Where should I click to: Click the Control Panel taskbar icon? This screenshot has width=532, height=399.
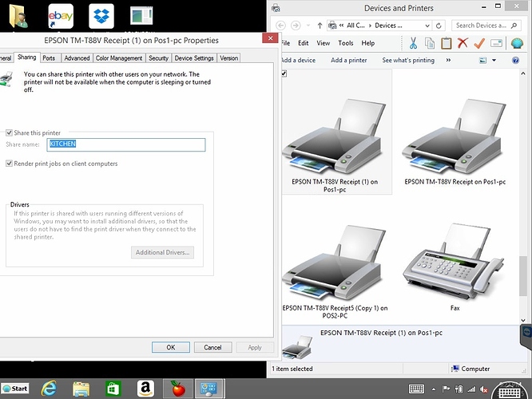coord(208,389)
